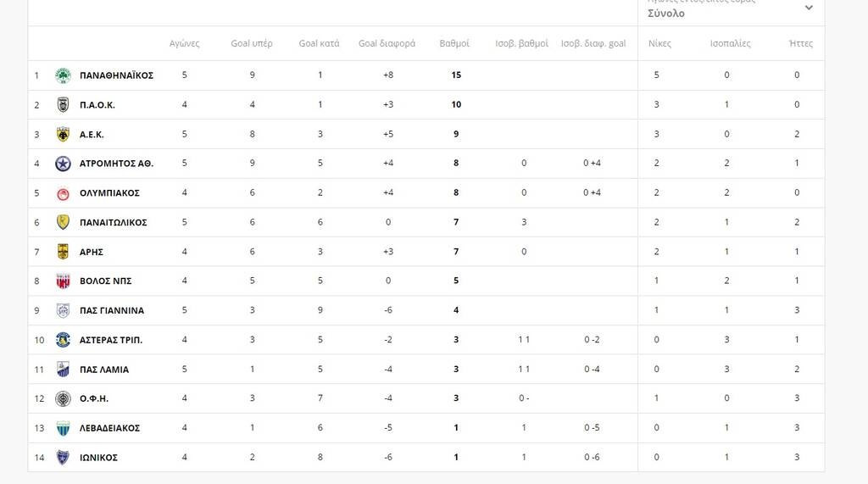Viewport: 868px width, 484px height.
Task: Click the ΠΑΟΚ club logo
Action: (x=63, y=105)
